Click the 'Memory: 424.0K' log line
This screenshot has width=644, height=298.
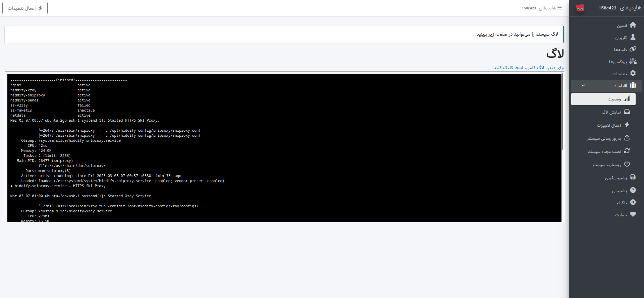pyautogui.click(x=36, y=151)
